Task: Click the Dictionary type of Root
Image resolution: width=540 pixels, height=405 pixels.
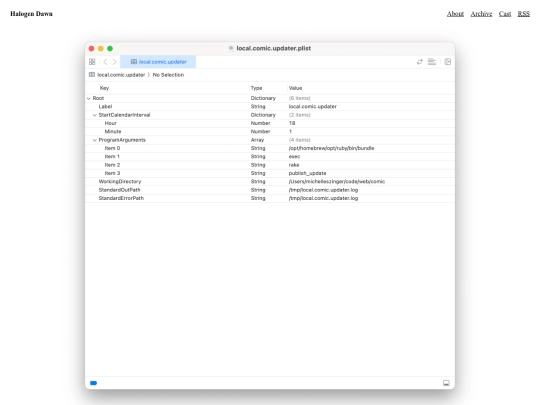Action: pyautogui.click(x=263, y=98)
